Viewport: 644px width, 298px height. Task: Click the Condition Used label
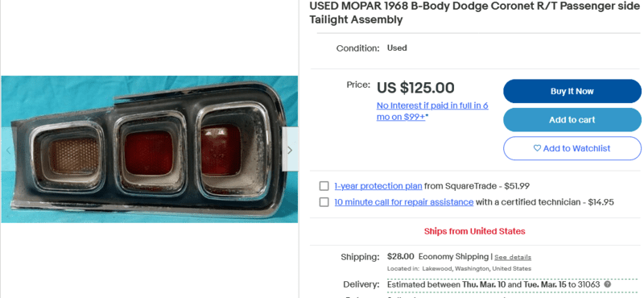click(x=371, y=48)
